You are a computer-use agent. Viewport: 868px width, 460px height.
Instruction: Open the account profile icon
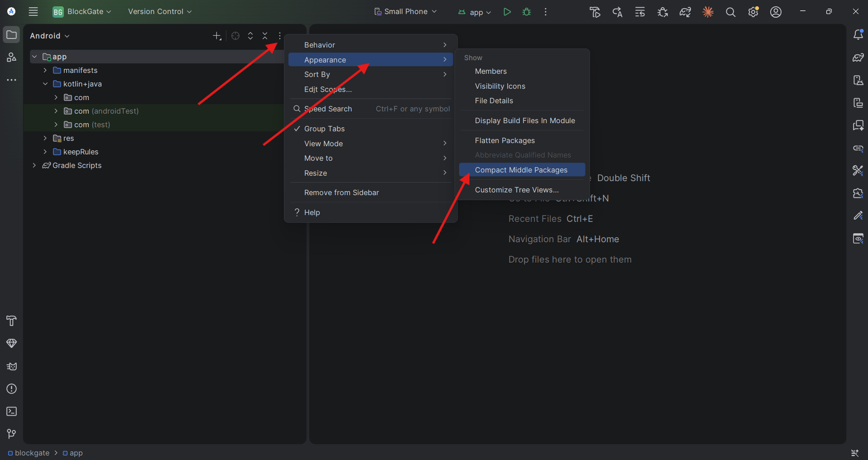pyautogui.click(x=776, y=12)
